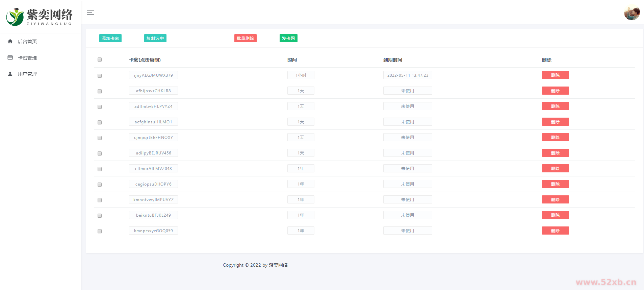Check the box for adilpyBEJRUV456

[x=100, y=153]
